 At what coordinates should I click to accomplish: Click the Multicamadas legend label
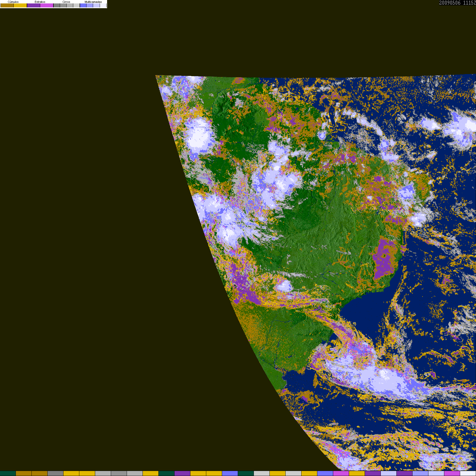tap(93, 2)
